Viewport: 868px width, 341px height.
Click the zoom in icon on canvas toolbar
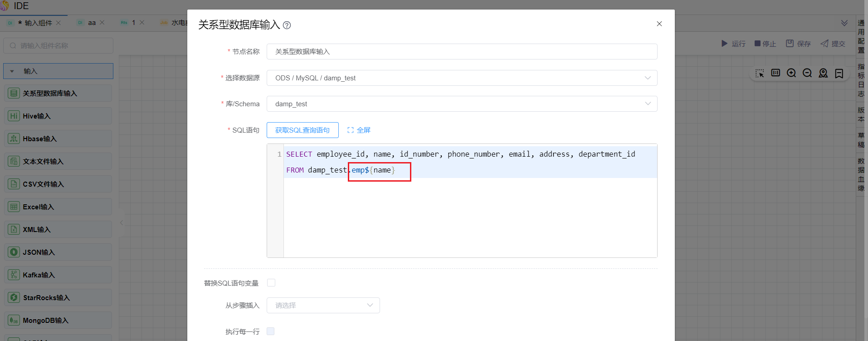791,73
